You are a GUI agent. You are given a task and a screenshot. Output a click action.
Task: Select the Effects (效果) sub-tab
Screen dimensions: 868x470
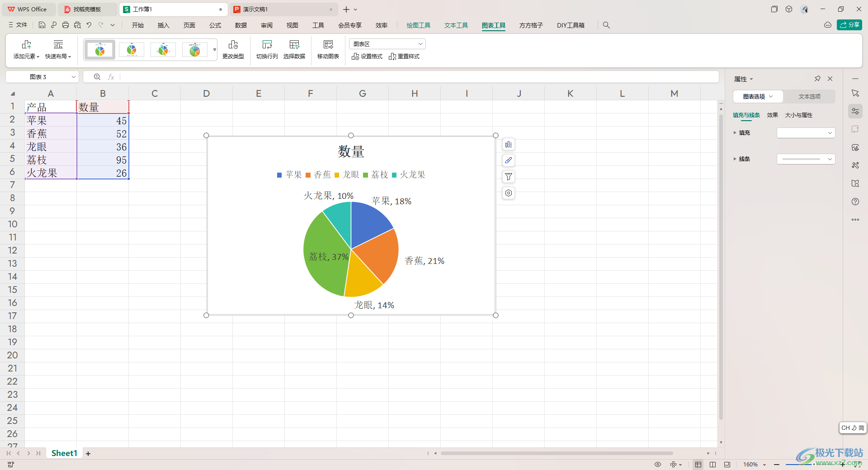click(x=773, y=115)
